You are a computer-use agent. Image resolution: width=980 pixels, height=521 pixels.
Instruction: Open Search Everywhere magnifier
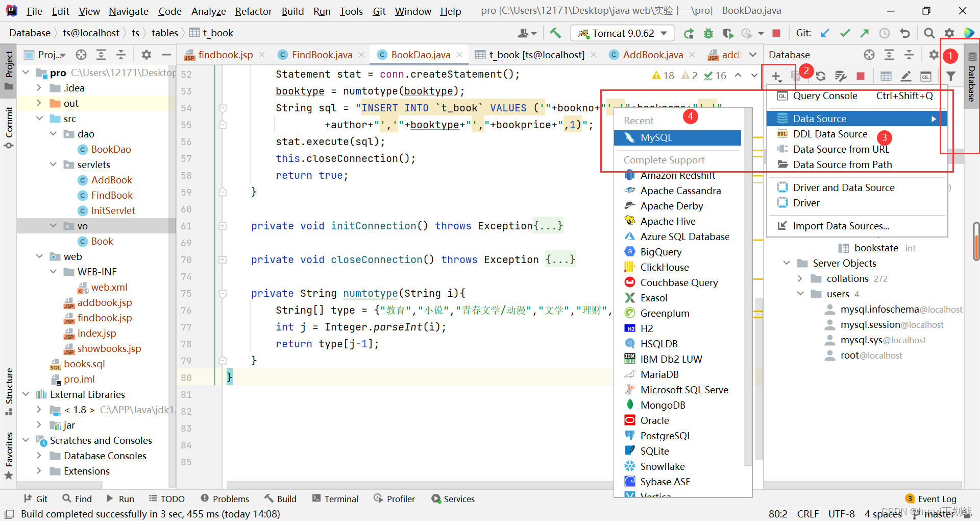point(929,33)
